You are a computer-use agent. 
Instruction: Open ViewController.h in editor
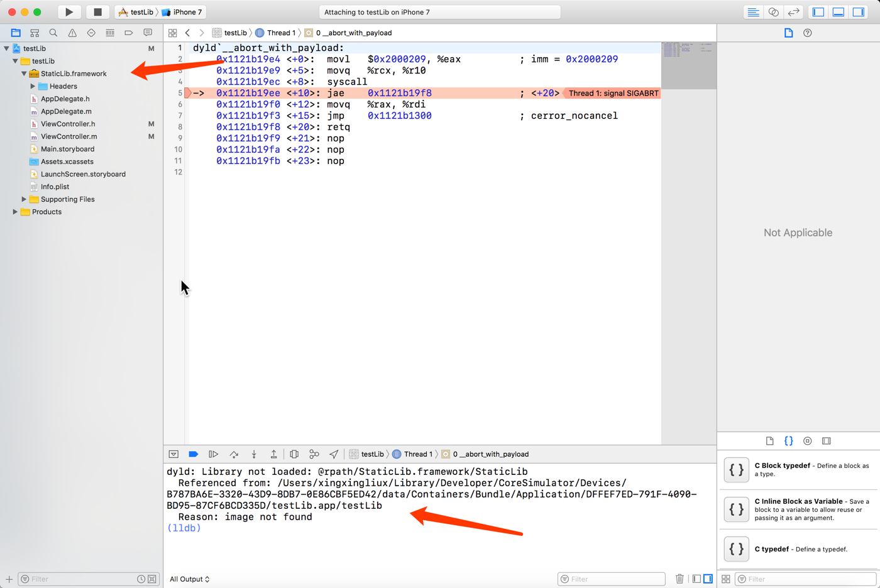tap(68, 124)
